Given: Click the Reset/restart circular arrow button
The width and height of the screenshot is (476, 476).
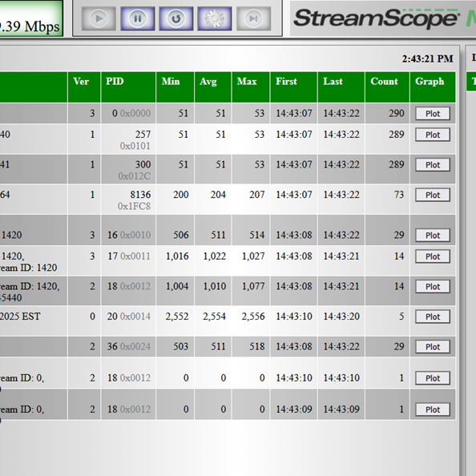Looking at the screenshot, I should 176,18.
